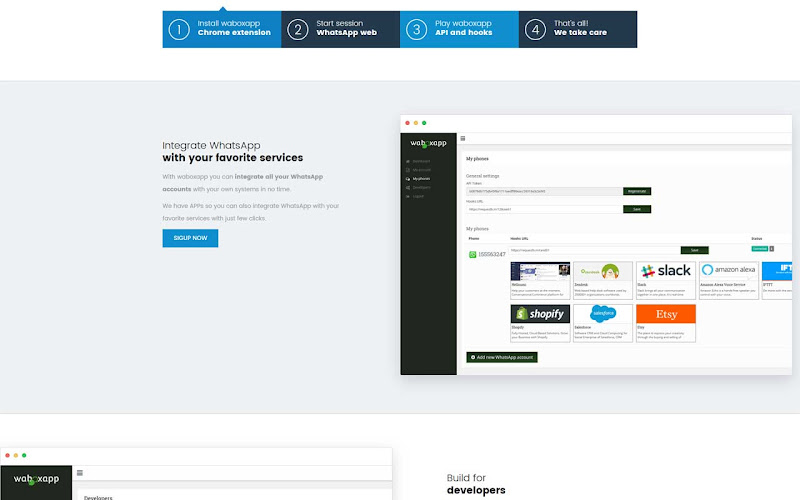Click the Regenerate API token button
This screenshot has height=500, width=800.
click(637, 191)
